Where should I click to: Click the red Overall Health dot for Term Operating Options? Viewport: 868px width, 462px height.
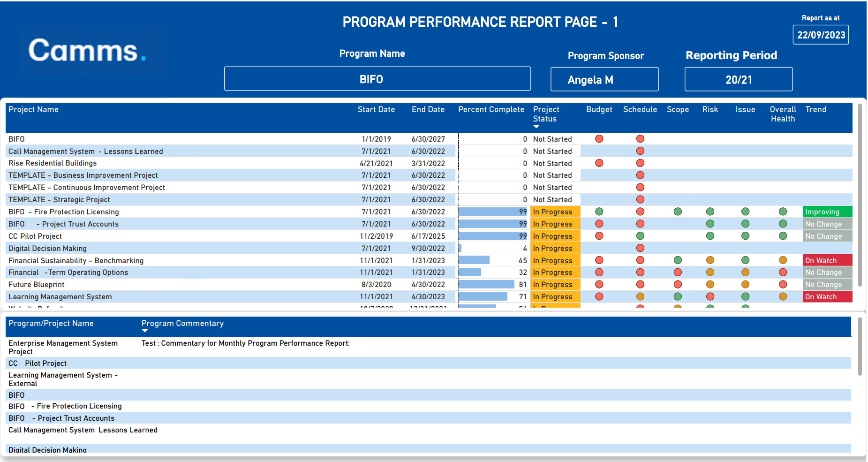782,272
